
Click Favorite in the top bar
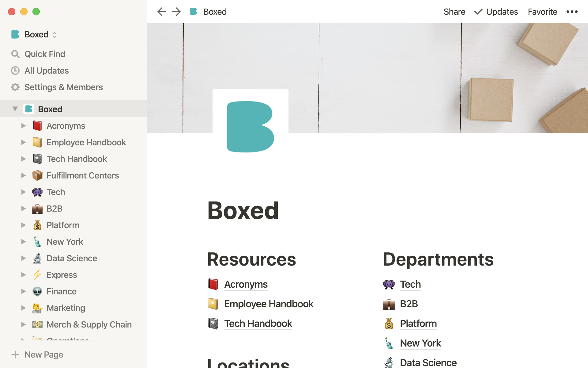point(542,12)
